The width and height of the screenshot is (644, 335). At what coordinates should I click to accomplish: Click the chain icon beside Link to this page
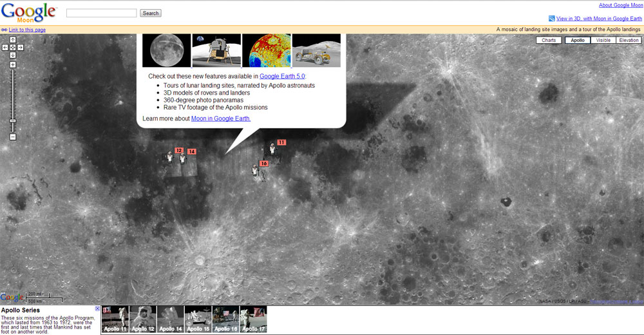4,30
